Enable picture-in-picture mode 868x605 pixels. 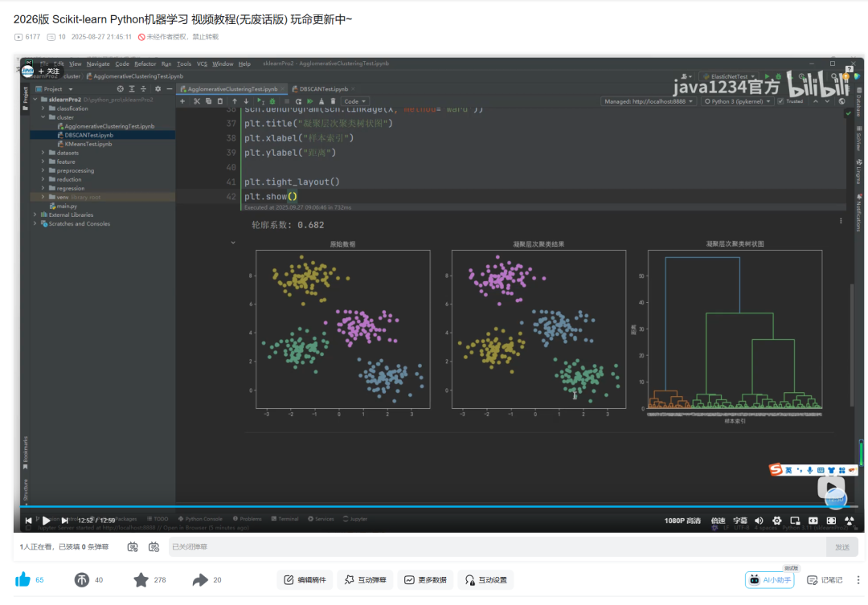pyautogui.click(x=795, y=521)
